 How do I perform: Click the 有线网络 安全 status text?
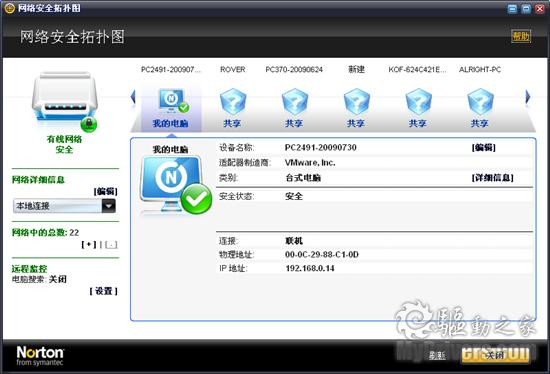(x=64, y=144)
